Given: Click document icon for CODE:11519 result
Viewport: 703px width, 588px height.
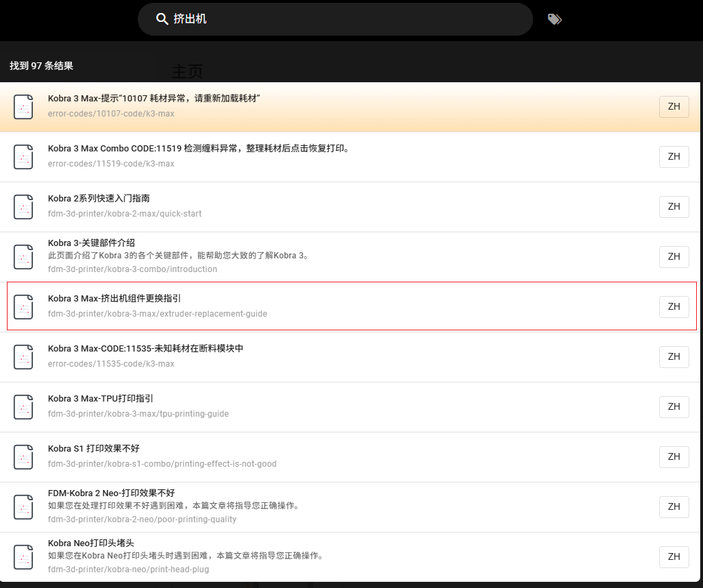Looking at the screenshot, I should click(x=23, y=157).
